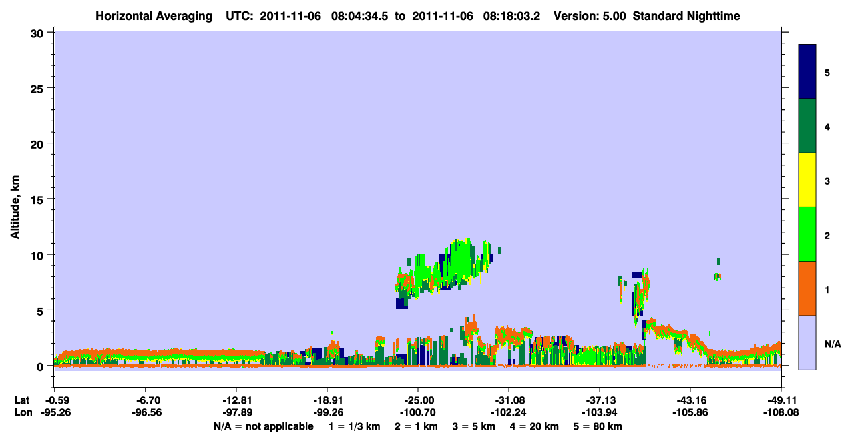Click the altitude tick label '15'

click(39, 199)
